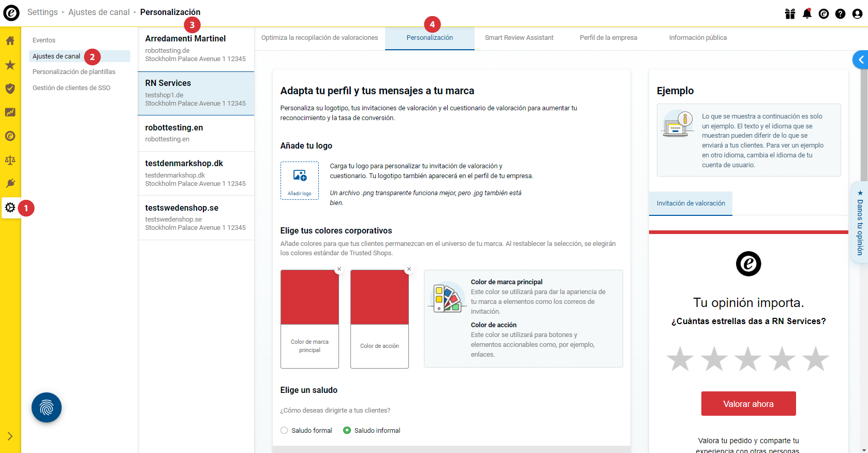Click the Trusted Shops logo at top left

[x=11, y=12]
